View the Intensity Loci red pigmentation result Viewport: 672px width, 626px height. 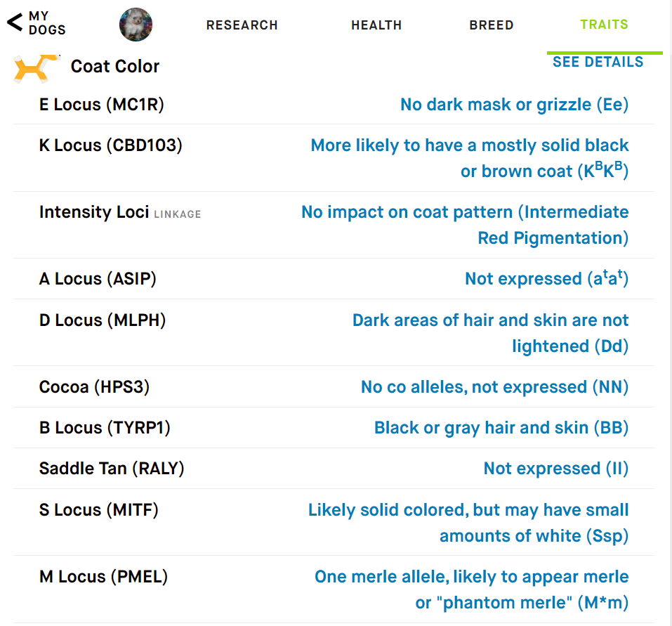[x=465, y=225]
